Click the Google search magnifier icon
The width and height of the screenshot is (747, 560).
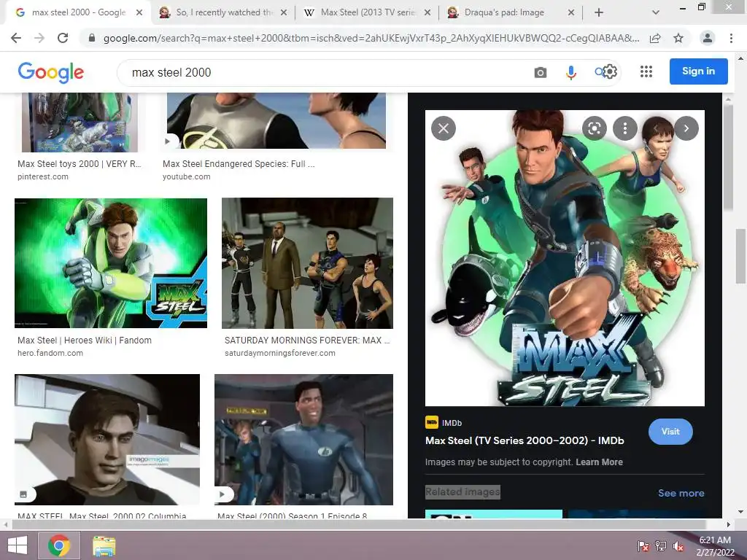(599, 72)
